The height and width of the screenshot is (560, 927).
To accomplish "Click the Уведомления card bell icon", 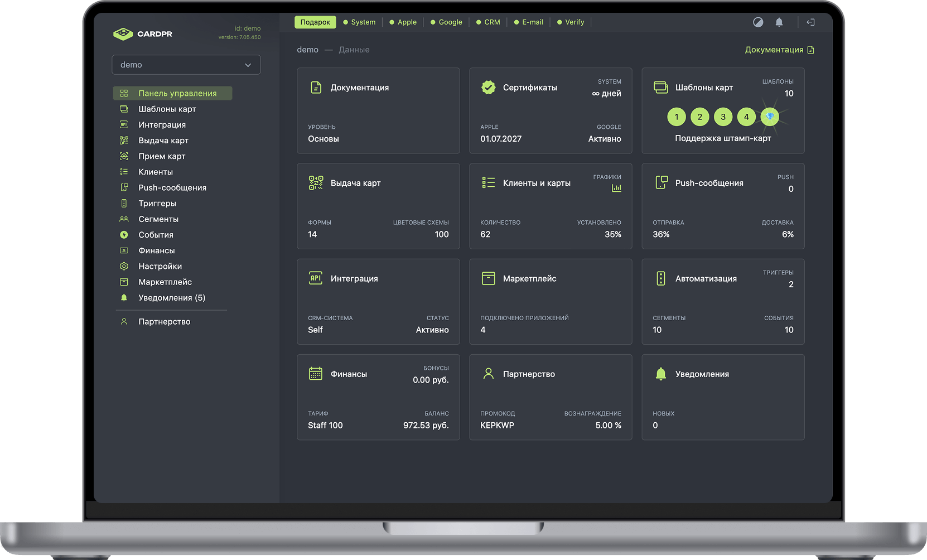I will click(661, 374).
